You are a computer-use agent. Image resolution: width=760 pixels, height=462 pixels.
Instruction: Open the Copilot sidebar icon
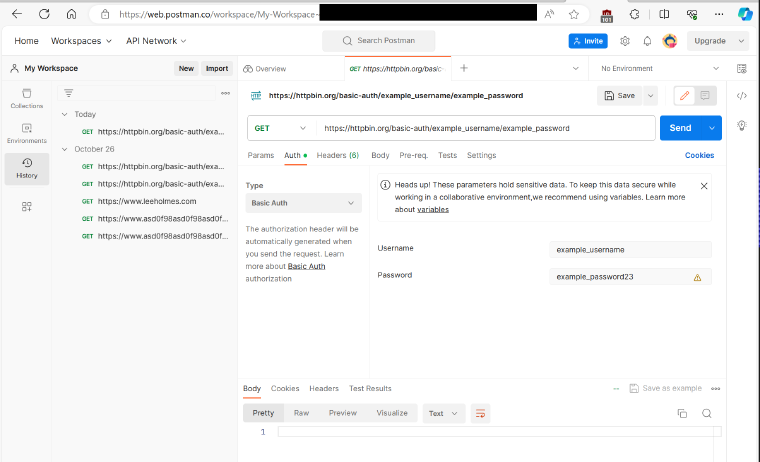pos(745,15)
